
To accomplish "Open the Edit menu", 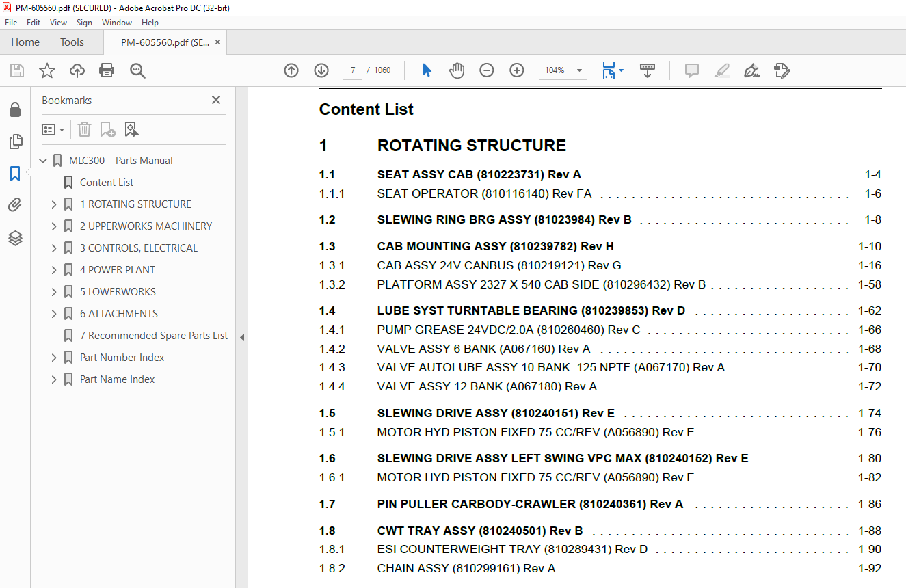I will [34, 23].
